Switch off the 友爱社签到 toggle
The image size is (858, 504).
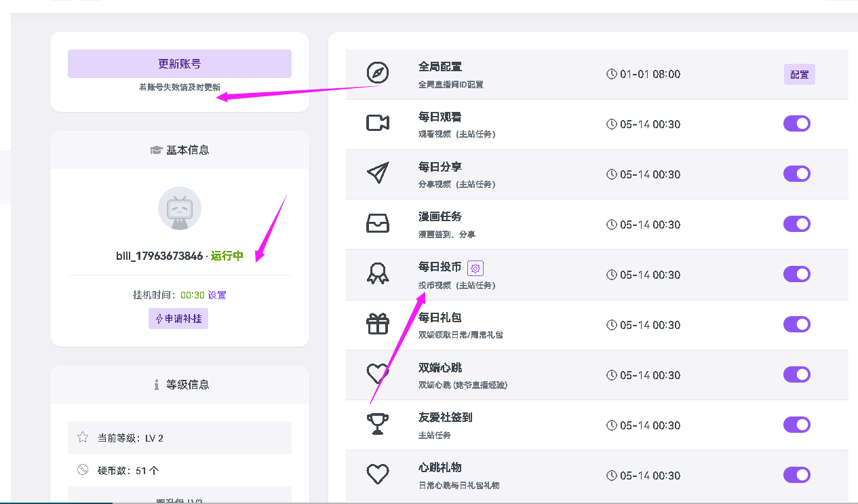[797, 425]
